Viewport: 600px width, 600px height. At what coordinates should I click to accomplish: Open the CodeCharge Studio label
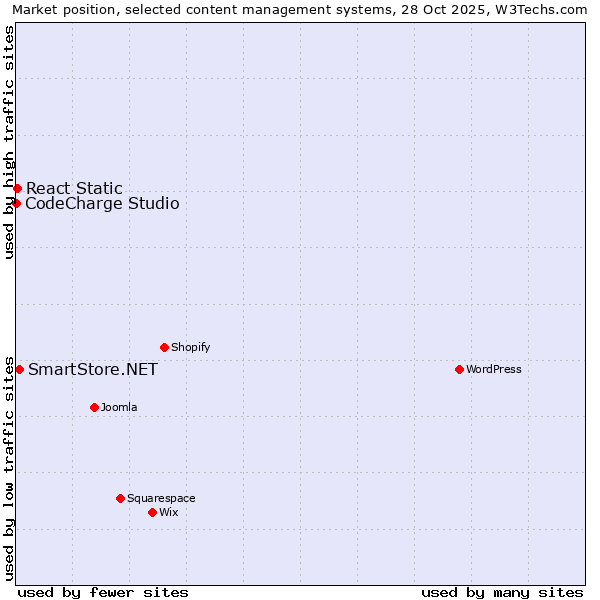[x=102, y=204]
